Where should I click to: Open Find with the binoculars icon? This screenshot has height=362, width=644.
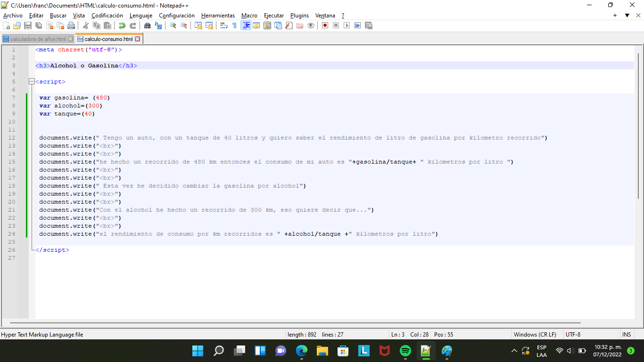pyautogui.click(x=148, y=25)
